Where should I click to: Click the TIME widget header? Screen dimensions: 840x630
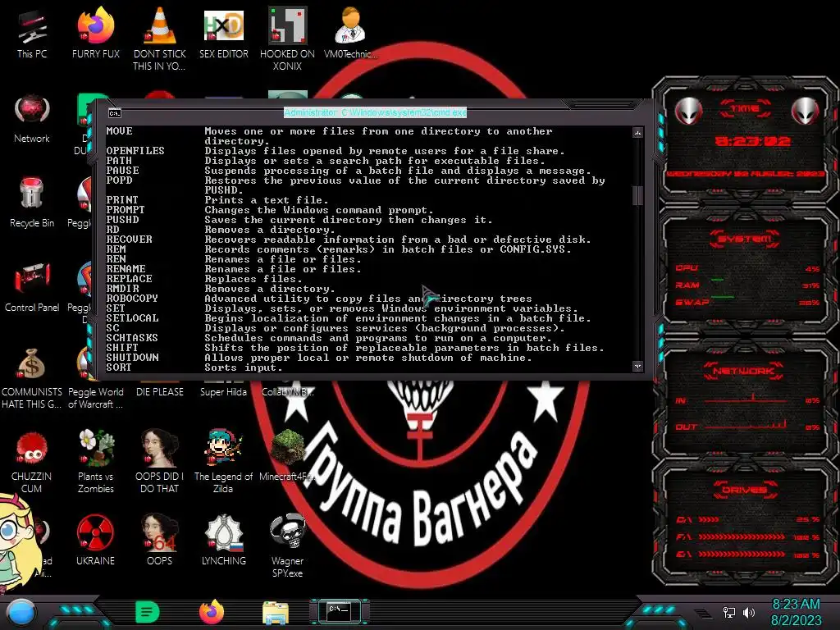tap(745, 109)
